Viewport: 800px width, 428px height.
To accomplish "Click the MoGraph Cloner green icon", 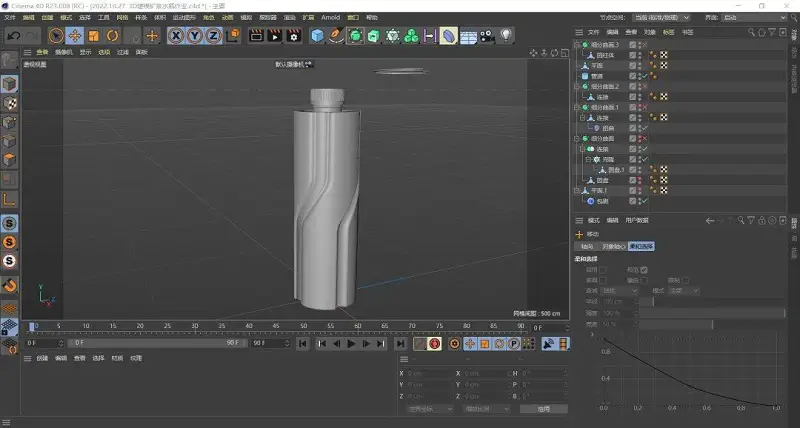I will pos(411,36).
